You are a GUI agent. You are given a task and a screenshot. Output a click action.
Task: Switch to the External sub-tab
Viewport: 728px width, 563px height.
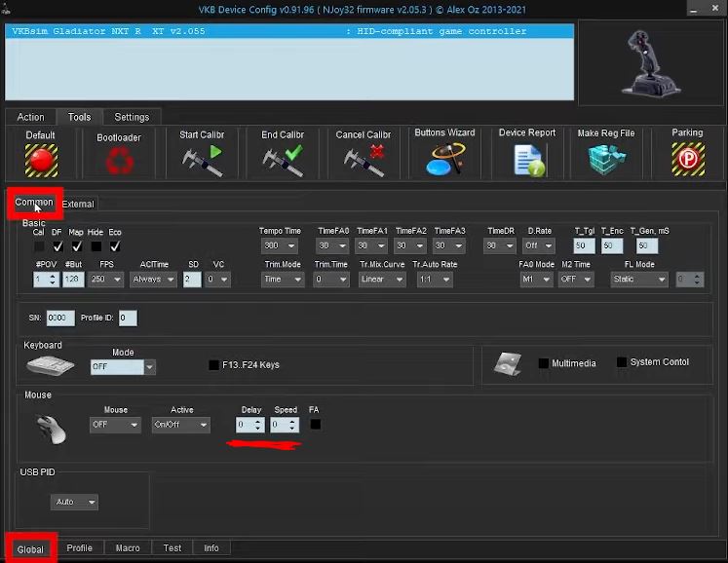click(78, 204)
